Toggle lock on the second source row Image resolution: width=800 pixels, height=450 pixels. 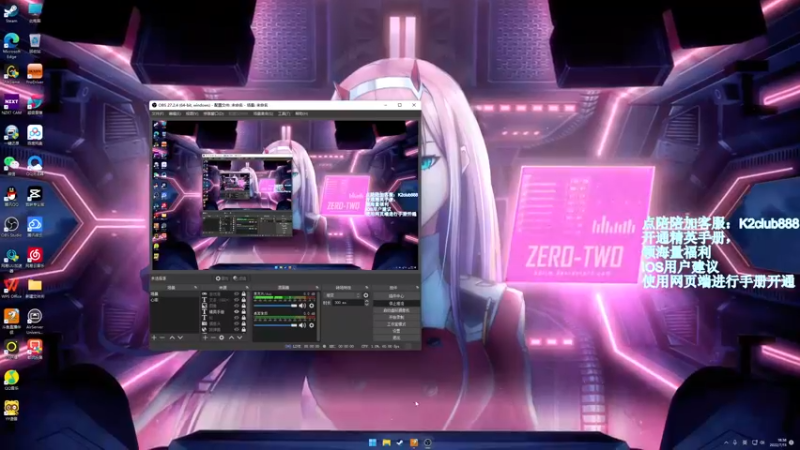coord(243,300)
